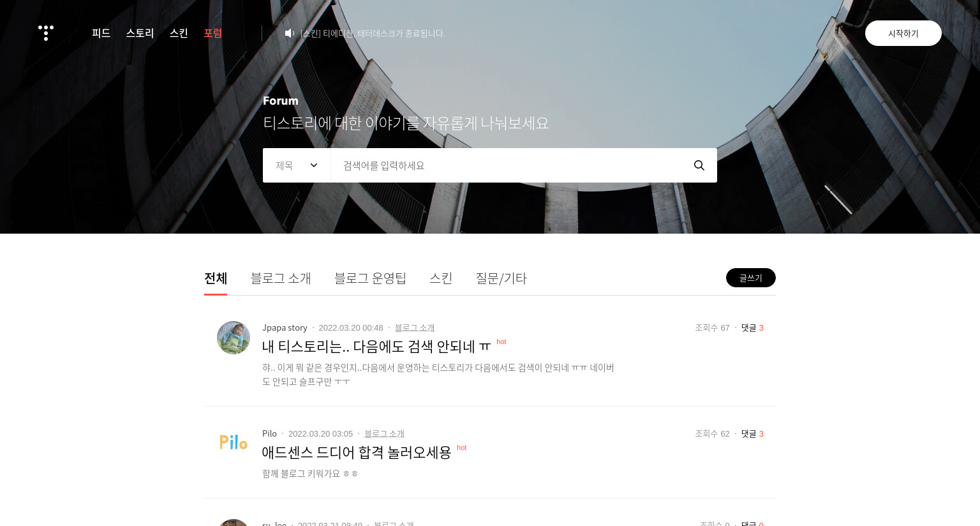Click the 글쓰기 button
This screenshot has width=980, height=526.
[751, 278]
